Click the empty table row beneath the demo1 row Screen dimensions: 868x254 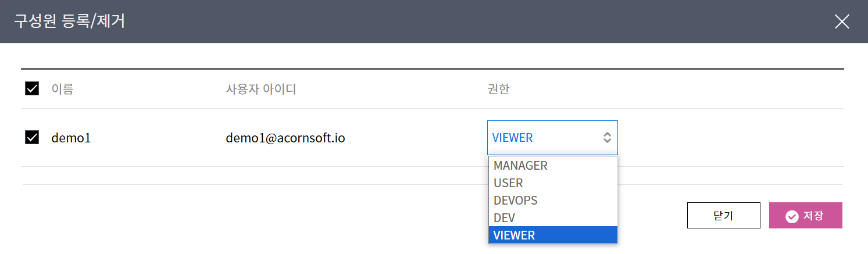(x=233, y=176)
